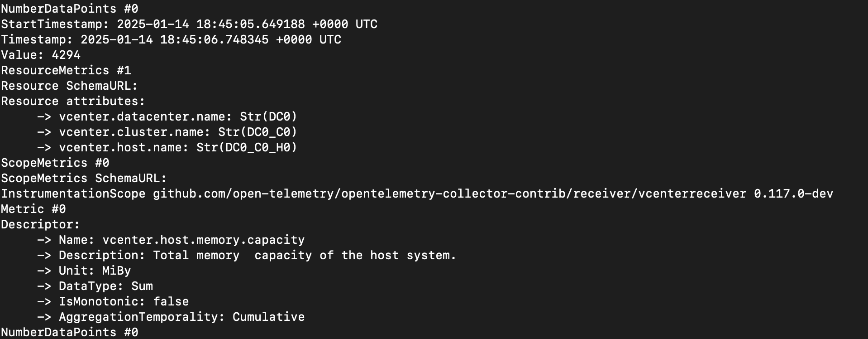Click the 0.117.0-dev version text
The width and height of the screenshot is (868, 339).
pos(793,194)
